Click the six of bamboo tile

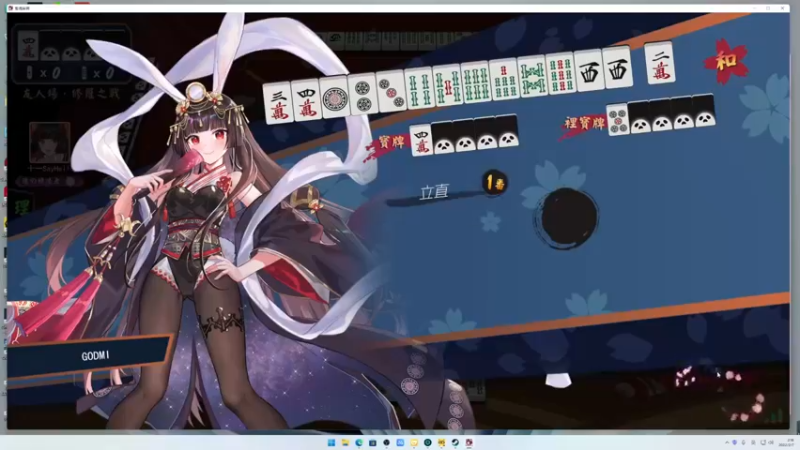pyautogui.click(x=475, y=82)
